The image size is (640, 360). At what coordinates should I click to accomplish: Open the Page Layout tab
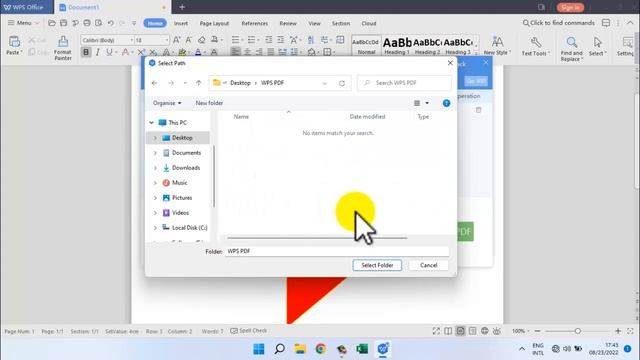click(x=214, y=23)
